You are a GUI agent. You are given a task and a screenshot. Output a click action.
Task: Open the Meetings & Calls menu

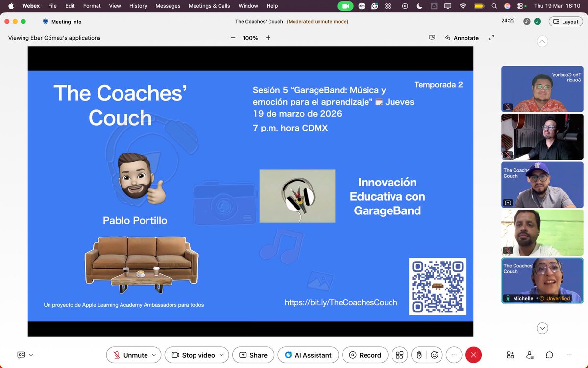[209, 6]
